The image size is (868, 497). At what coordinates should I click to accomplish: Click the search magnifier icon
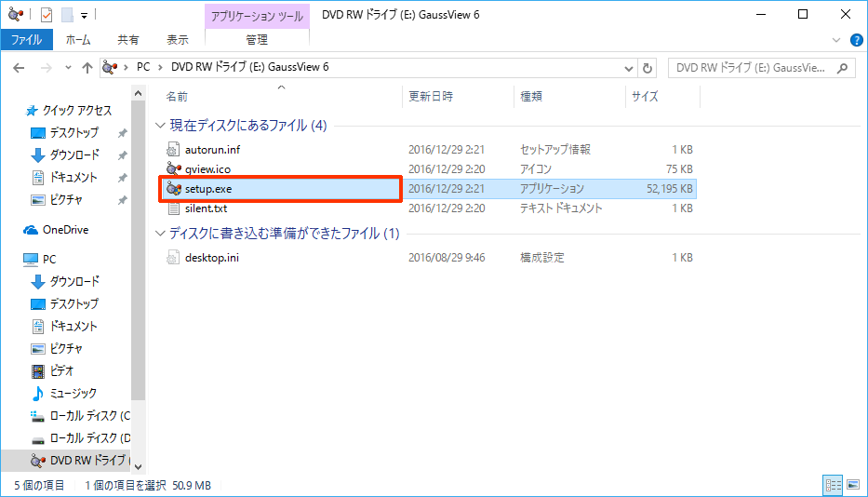point(842,68)
